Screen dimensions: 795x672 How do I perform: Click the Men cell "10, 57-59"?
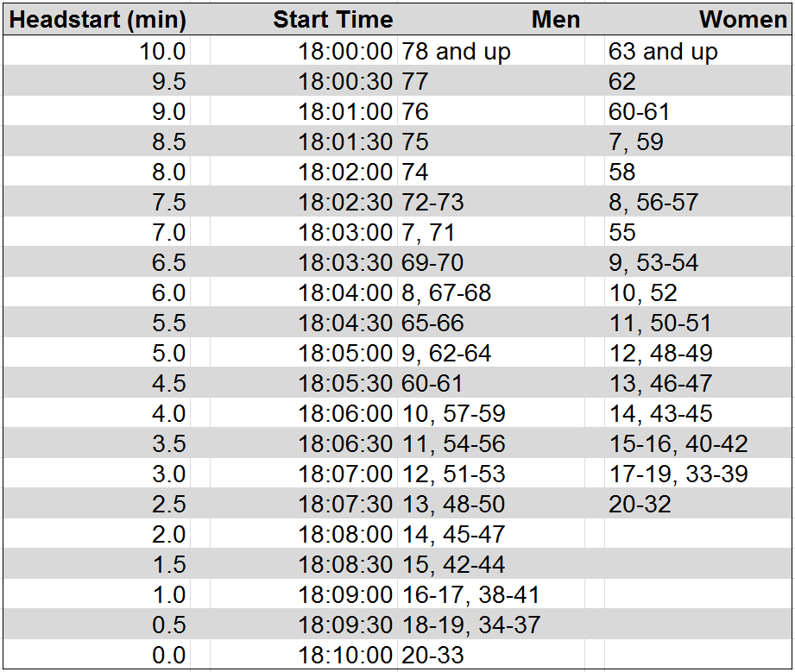click(x=454, y=414)
